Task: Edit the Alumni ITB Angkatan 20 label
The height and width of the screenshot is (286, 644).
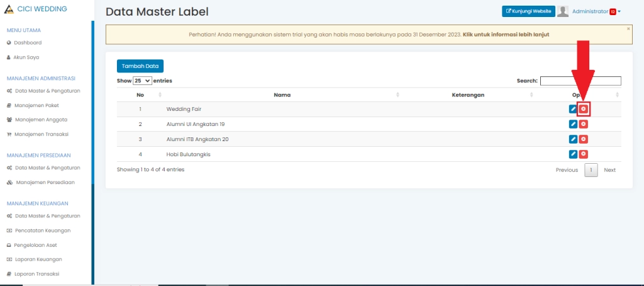Action: (x=573, y=139)
